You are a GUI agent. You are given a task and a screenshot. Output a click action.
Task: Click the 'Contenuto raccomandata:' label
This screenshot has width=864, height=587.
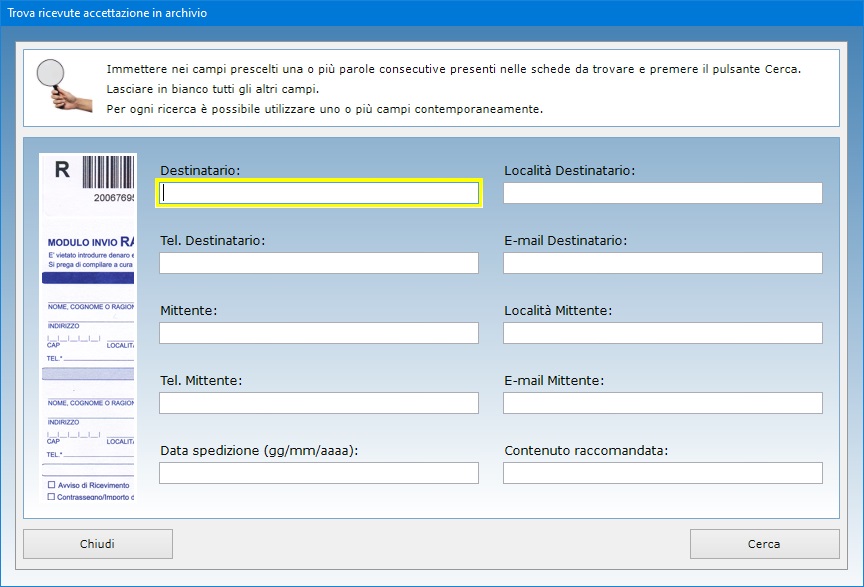pos(586,450)
